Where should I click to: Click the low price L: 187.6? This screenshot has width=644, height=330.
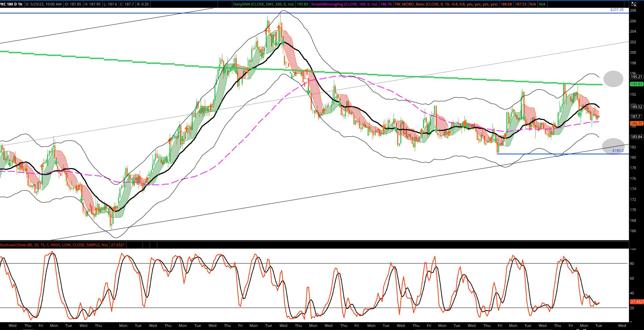click(x=110, y=4)
